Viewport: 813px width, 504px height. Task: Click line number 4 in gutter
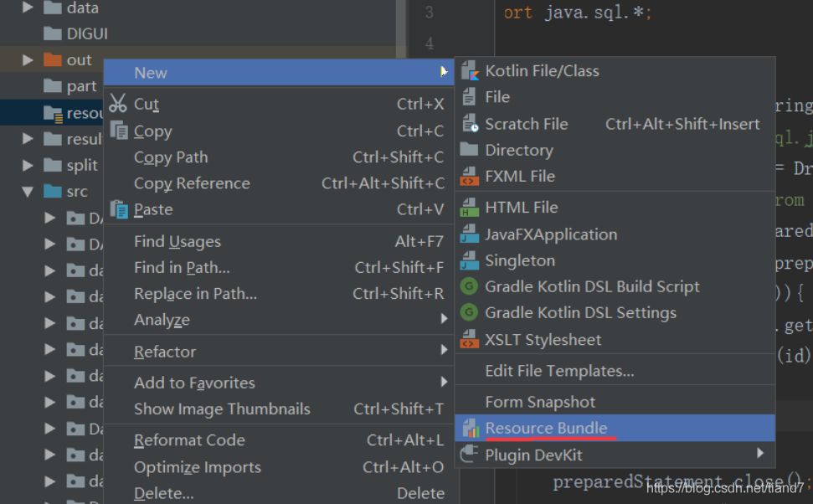click(x=430, y=43)
